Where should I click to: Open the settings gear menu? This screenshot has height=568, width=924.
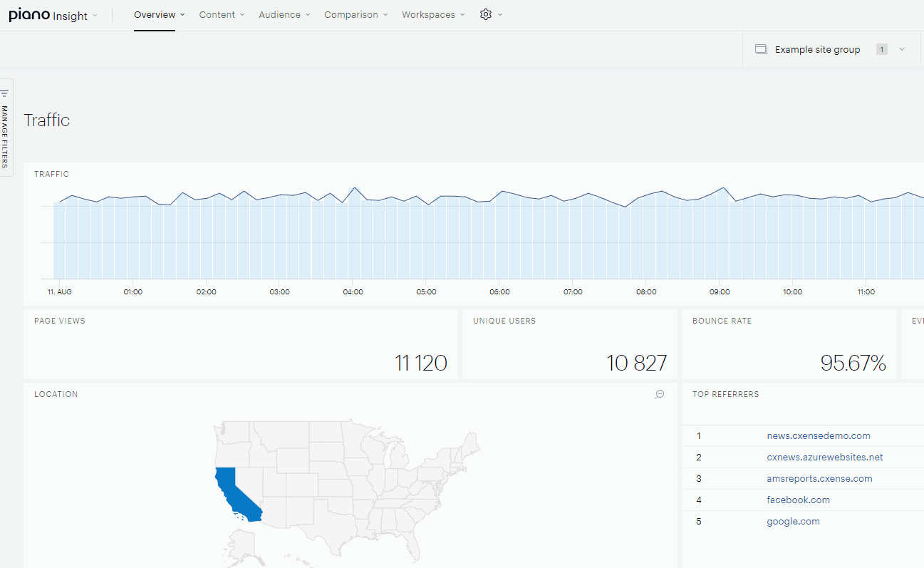point(491,14)
